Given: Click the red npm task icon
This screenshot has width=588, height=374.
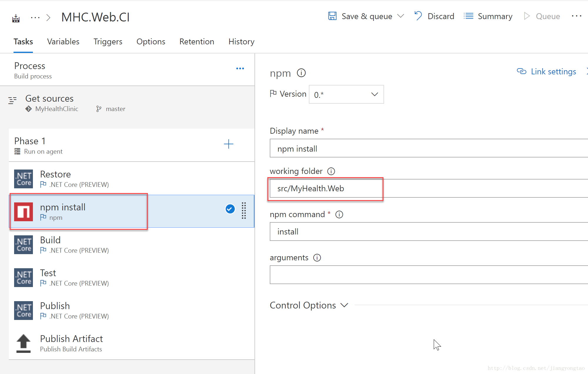Looking at the screenshot, I should (x=24, y=212).
